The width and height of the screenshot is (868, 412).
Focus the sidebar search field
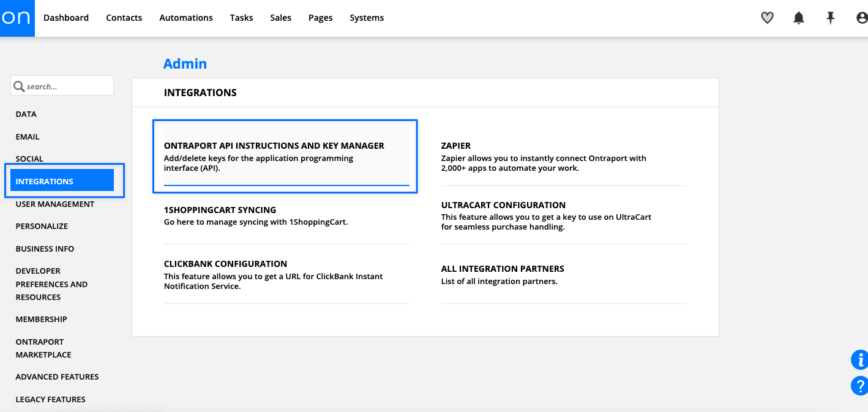pos(62,86)
